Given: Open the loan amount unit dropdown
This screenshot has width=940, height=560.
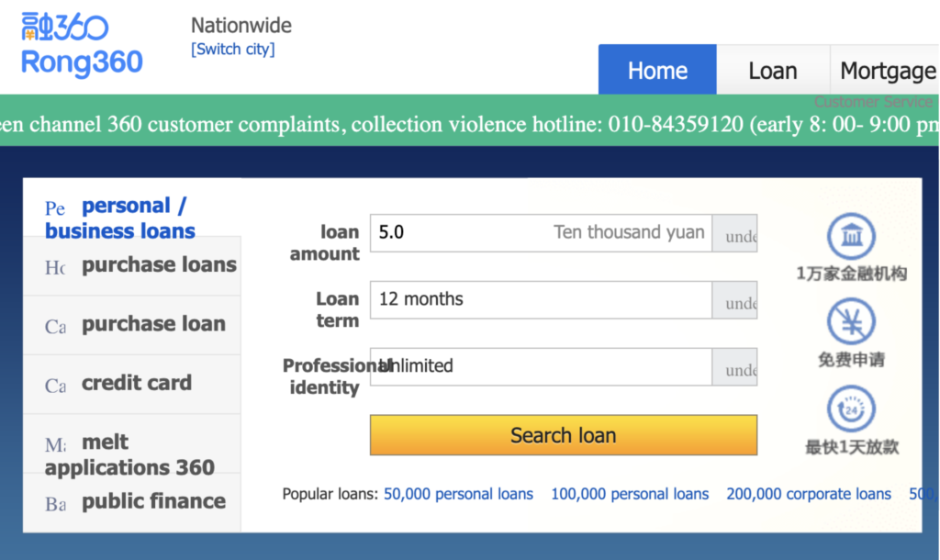Looking at the screenshot, I should pyautogui.click(x=735, y=234).
